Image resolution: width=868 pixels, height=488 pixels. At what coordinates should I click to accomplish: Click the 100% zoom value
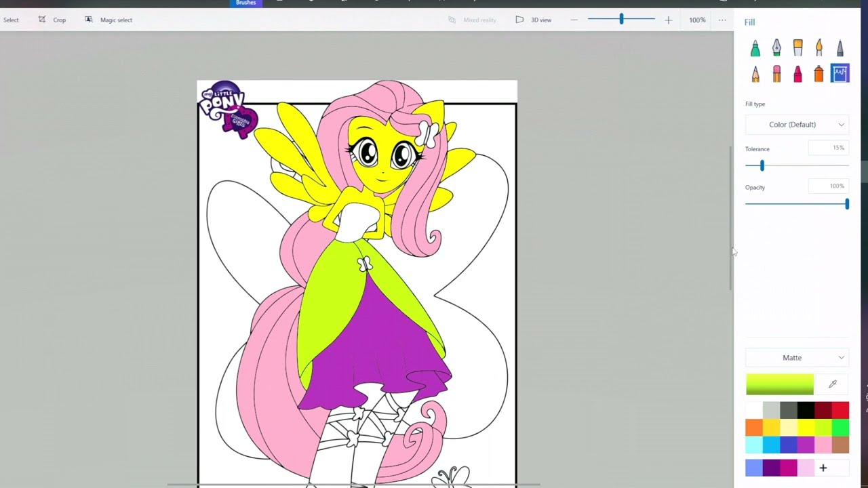click(697, 20)
